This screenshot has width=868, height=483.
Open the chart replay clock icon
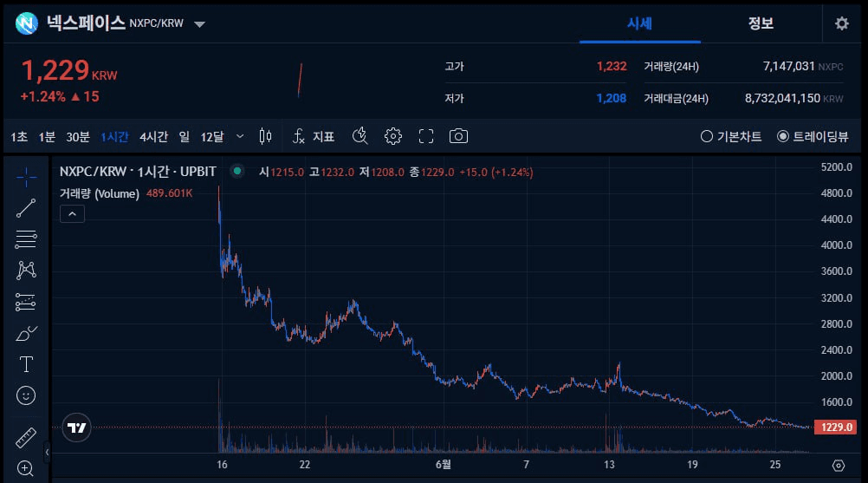[x=360, y=136]
